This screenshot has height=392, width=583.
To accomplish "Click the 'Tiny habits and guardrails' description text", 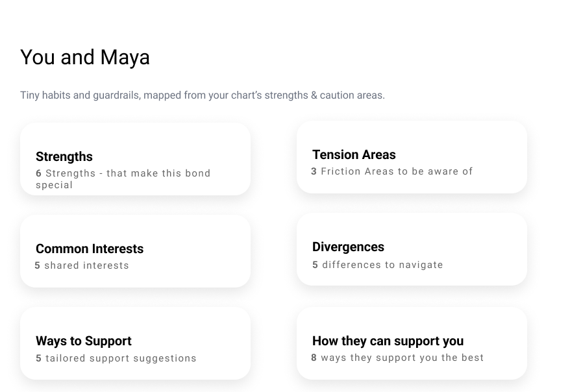I will pyautogui.click(x=202, y=95).
